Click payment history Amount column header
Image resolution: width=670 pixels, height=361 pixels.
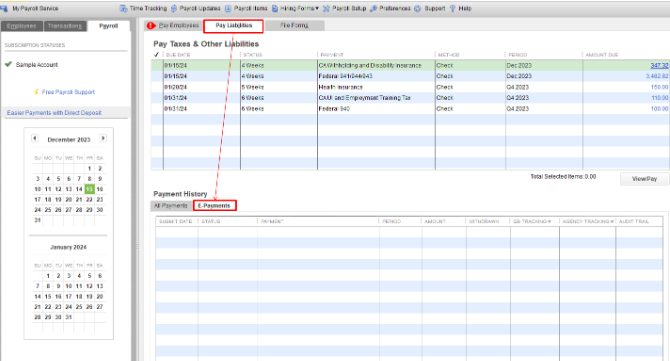point(435,221)
